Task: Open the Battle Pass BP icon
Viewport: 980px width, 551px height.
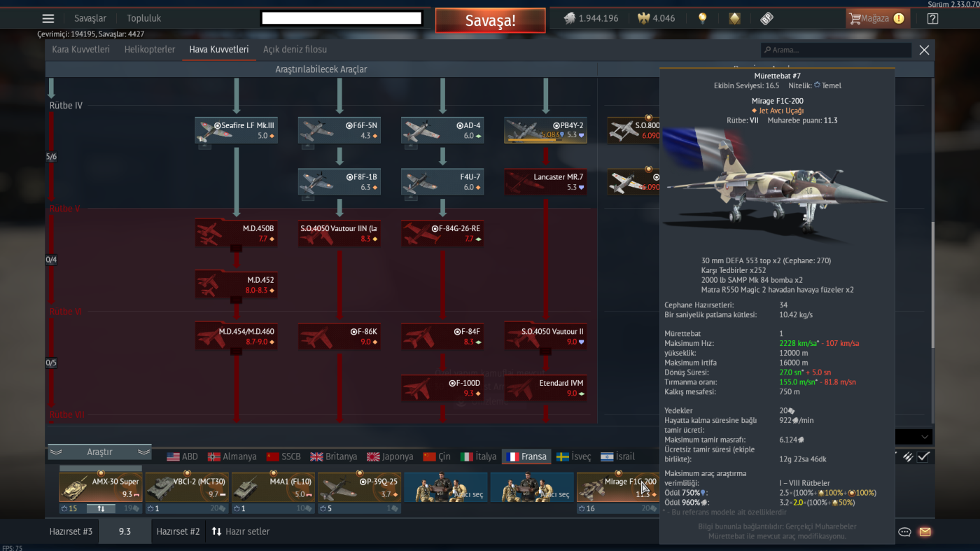Action: (766, 19)
